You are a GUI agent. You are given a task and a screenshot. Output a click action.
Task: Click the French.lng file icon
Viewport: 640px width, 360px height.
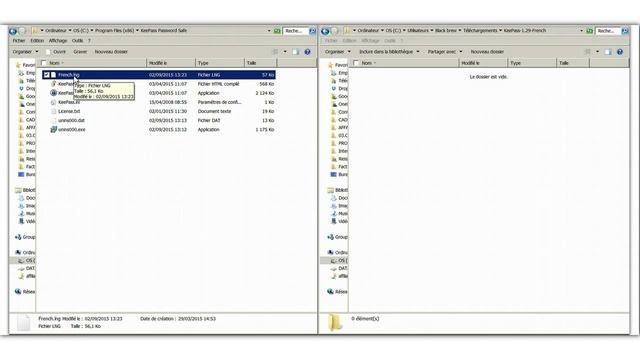pyautogui.click(x=53, y=75)
